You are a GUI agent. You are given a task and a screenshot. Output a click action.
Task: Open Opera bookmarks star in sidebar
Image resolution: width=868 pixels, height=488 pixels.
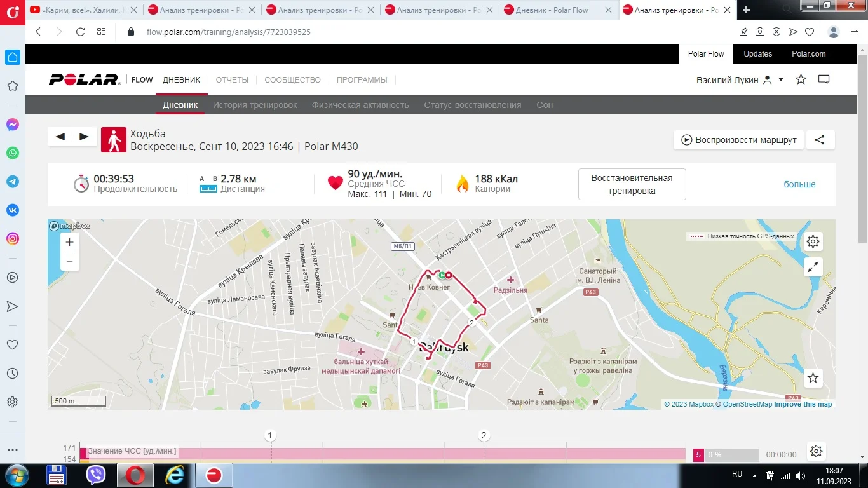point(12,86)
